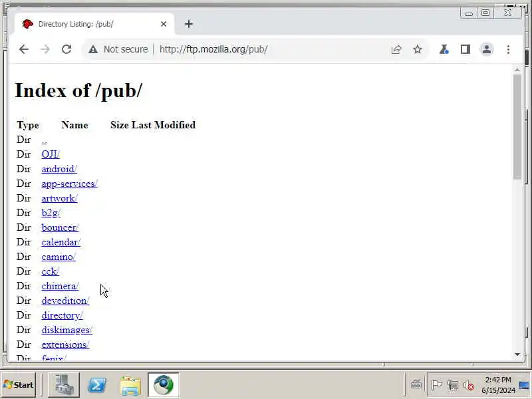Open the Chrome Labs flask icon
Viewport: 532px width, 399px height.
click(x=444, y=49)
